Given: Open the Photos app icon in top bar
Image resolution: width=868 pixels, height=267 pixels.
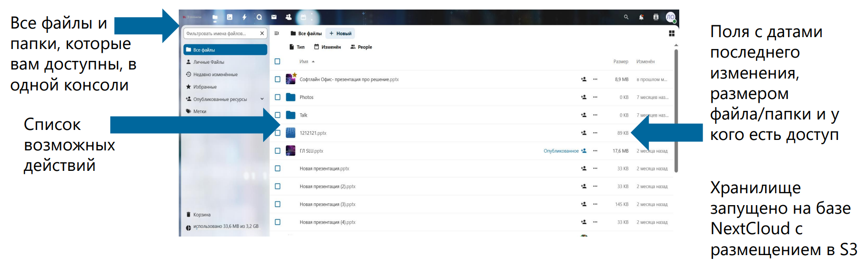Looking at the screenshot, I should point(230,17).
